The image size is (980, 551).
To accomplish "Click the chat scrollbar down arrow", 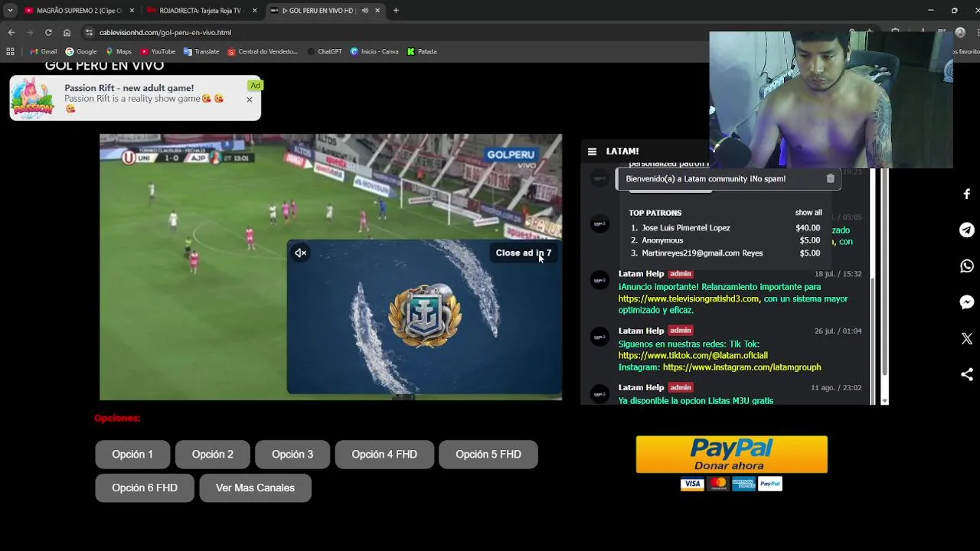I will click(x=885, y=400).
